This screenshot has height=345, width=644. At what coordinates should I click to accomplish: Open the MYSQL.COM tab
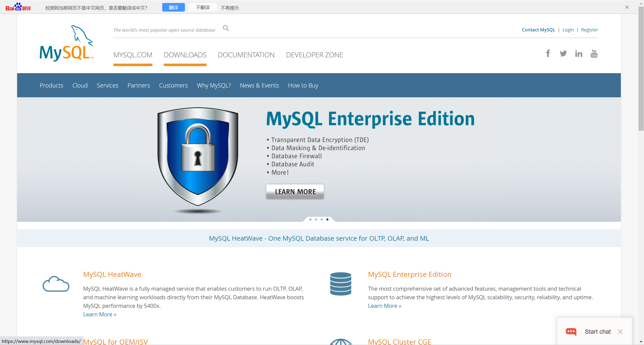pos(133,55)
